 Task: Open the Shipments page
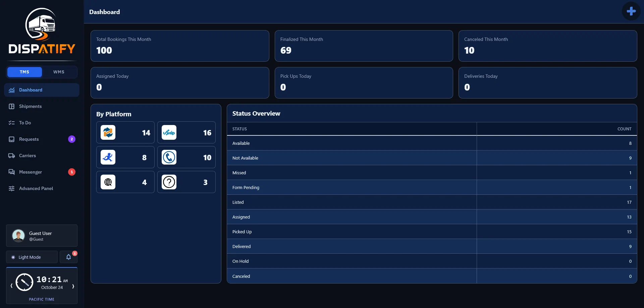[42, 107]
